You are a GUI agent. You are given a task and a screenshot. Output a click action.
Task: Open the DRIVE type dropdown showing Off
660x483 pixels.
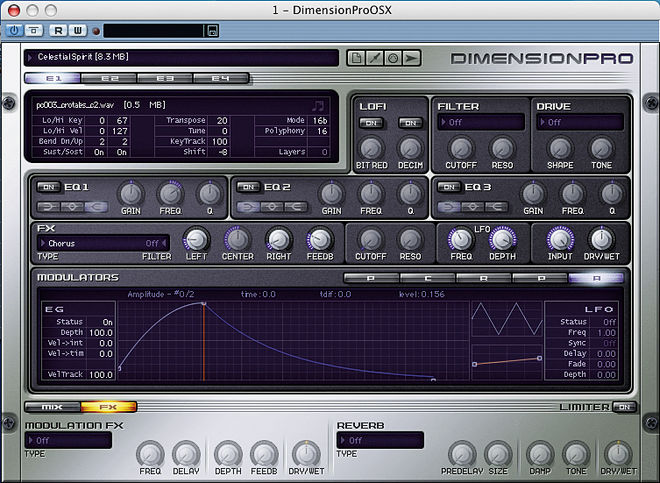tap(580, 122)
